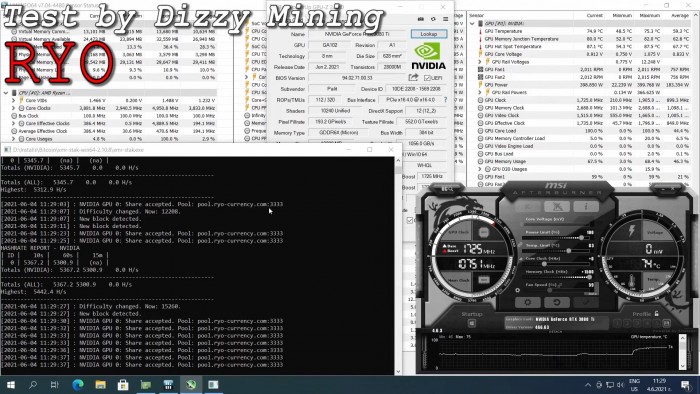Click BIOS export share icon in GPU-Z

413,78
